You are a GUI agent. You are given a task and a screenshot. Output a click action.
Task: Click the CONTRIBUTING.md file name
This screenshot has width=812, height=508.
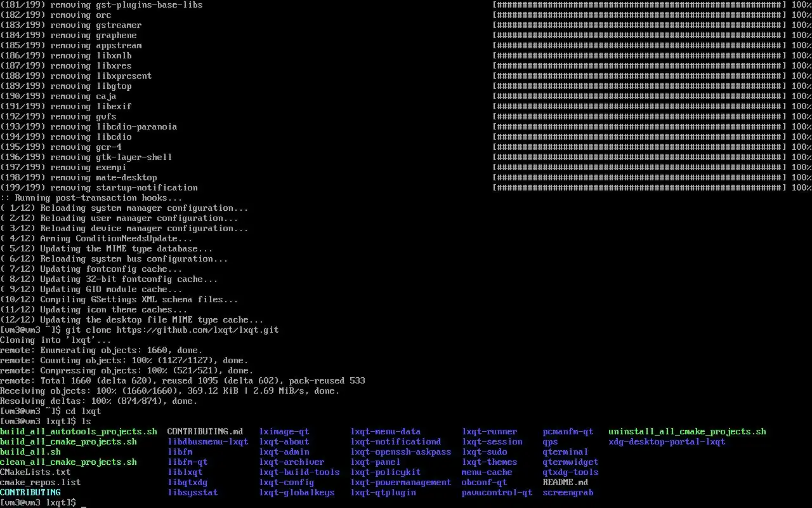206,432
